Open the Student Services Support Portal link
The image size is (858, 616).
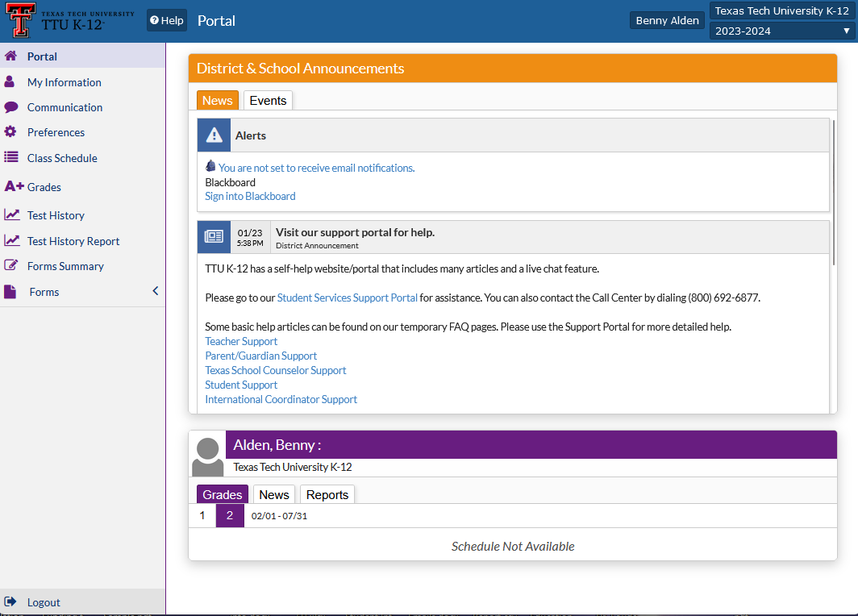click(x=347, y=297)
